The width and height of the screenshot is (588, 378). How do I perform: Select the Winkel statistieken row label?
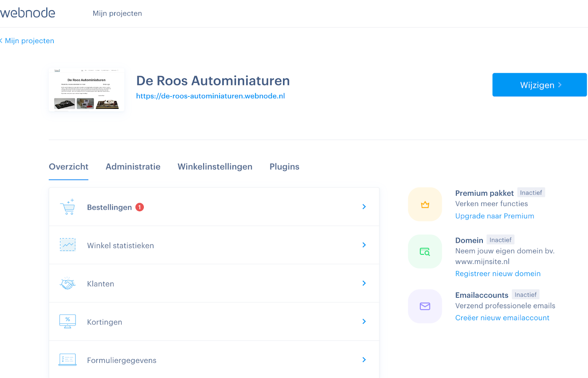pos(120,245)
